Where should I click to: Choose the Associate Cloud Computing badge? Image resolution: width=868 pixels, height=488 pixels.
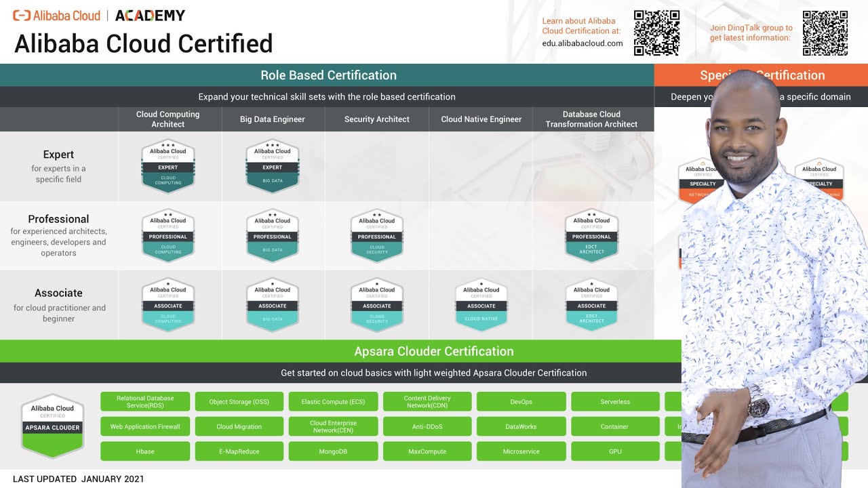168,304
